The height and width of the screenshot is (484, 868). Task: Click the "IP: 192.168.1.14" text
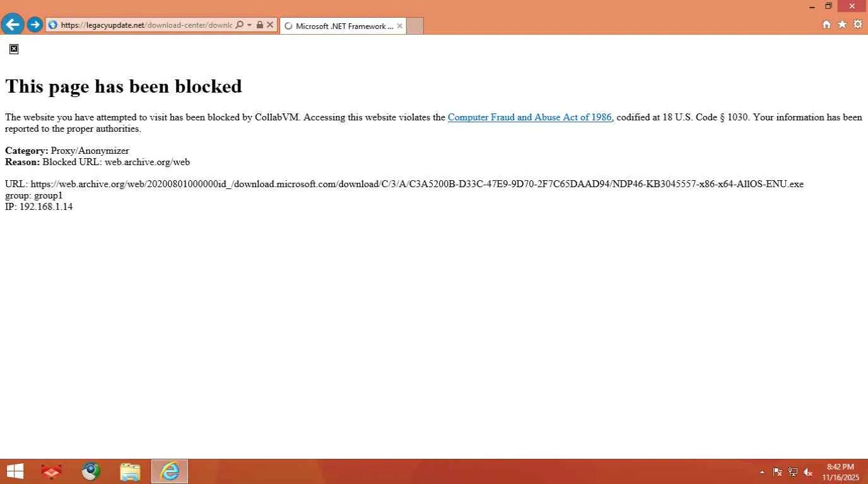[38, 207]
